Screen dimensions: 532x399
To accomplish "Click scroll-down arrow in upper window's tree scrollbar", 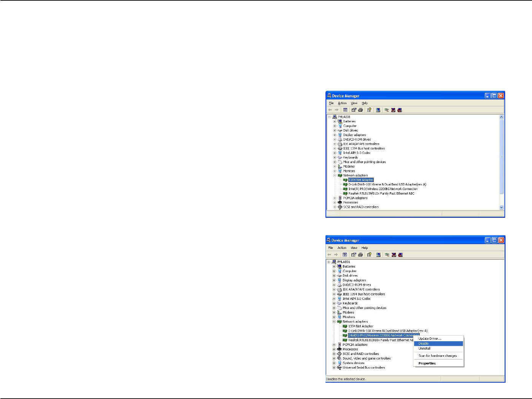I will click(x=501, y=207).
